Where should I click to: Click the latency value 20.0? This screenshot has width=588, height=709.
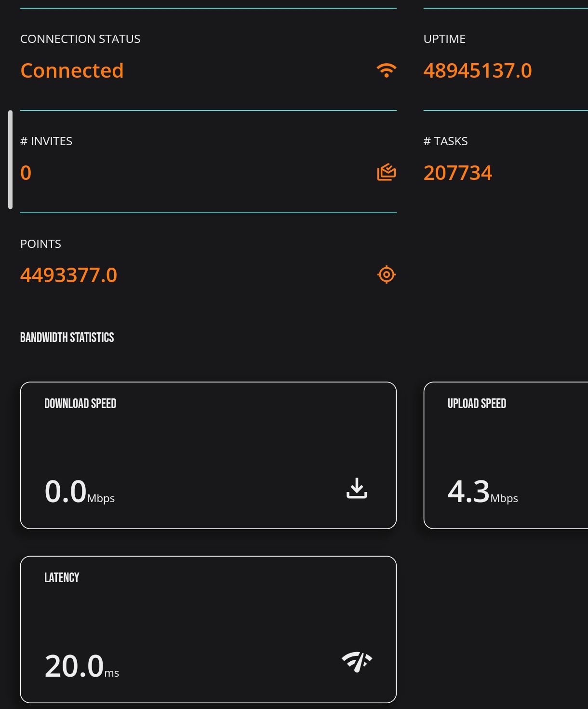(x=74, y=666)
